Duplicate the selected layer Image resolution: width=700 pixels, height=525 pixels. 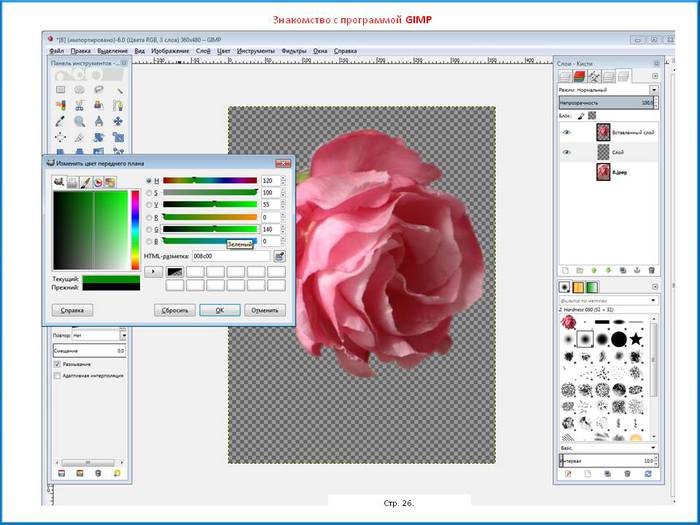(623, 271)
